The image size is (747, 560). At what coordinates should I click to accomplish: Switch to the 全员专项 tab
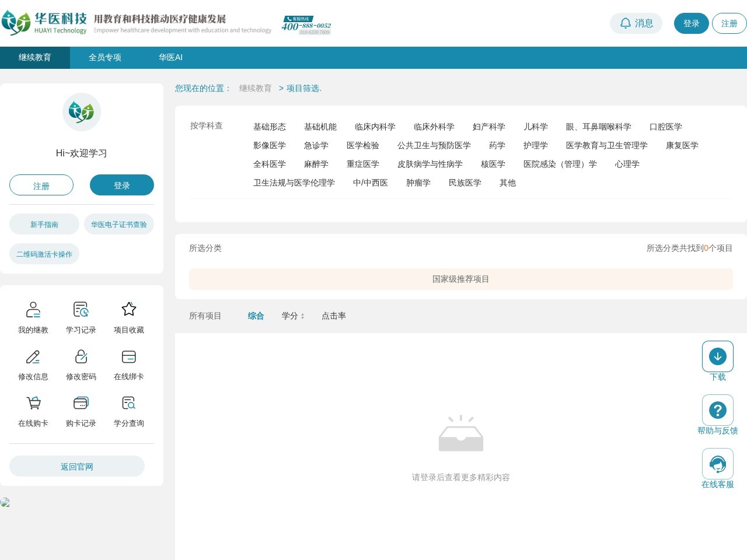click(x=104, y=57)
